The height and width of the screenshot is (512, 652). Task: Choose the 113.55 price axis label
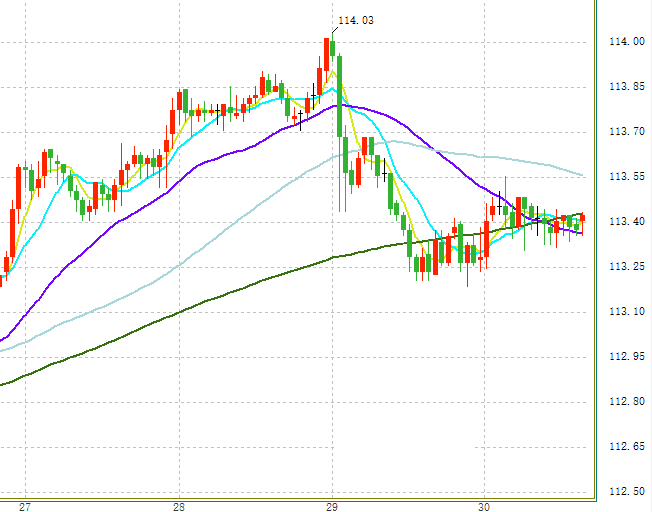[624, 177]
